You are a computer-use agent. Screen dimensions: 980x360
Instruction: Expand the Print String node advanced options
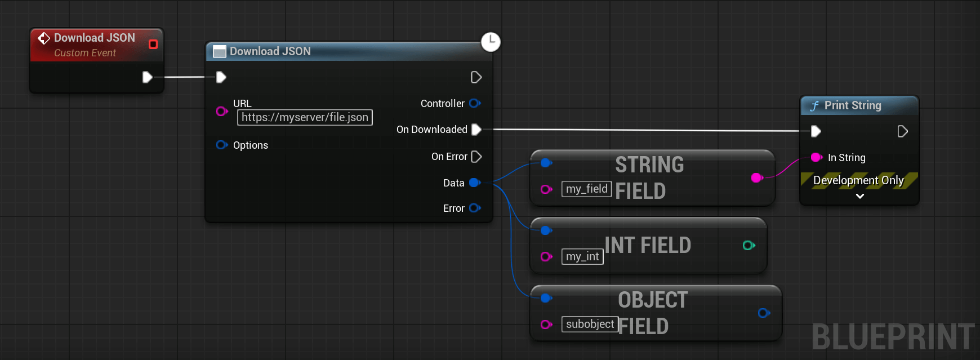click(x=860, y=196)
